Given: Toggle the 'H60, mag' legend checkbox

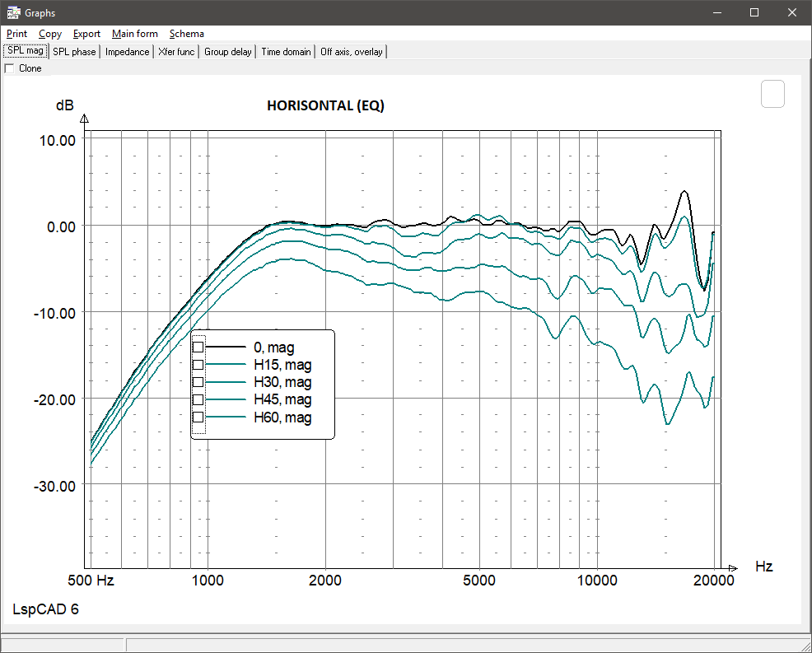Looking at the screenshot, I should pyautogui.click(x=198, y=417).
